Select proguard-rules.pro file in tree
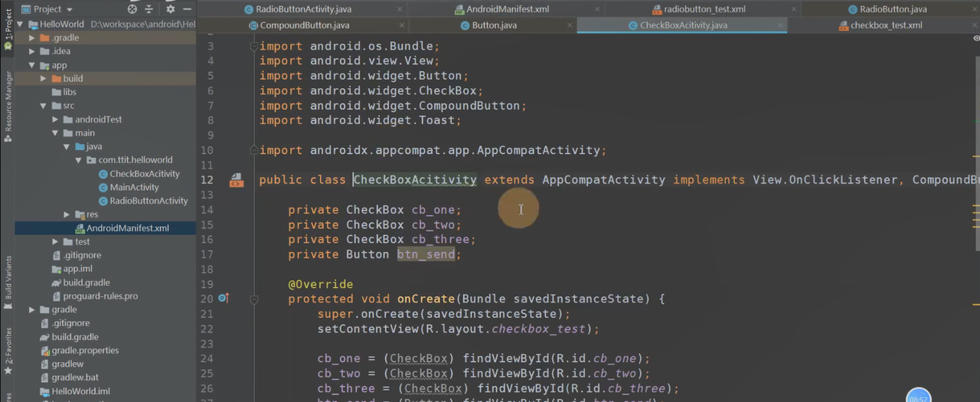This screenshot has height=402, width=980. tap(100, 296)
